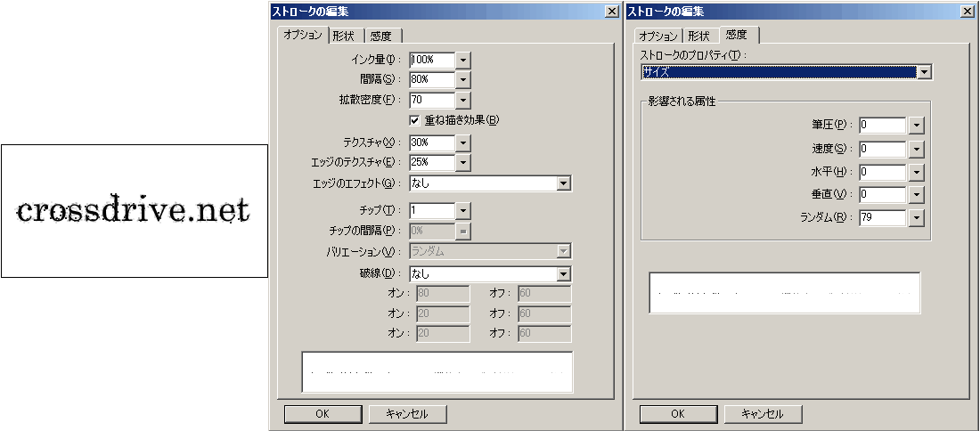
Task: Close the left ストロークの編集 dialog
Action: pos(611,12)
